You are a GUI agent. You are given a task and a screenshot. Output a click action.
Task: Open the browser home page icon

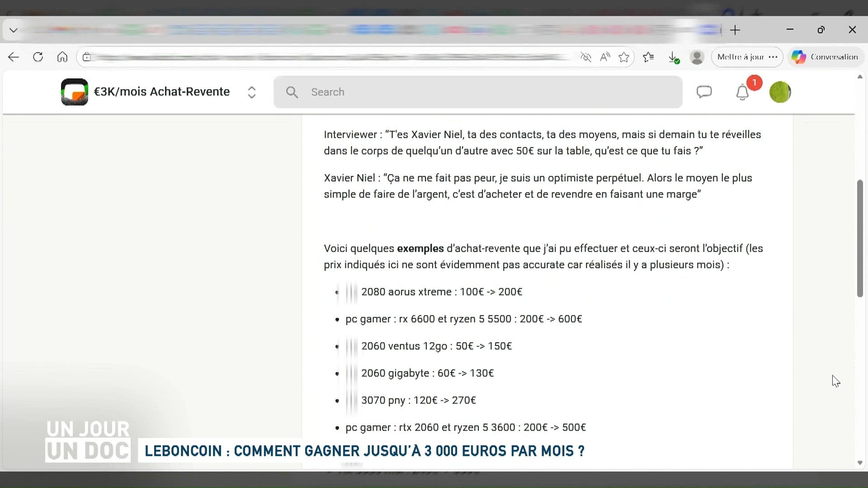point(62,57)
